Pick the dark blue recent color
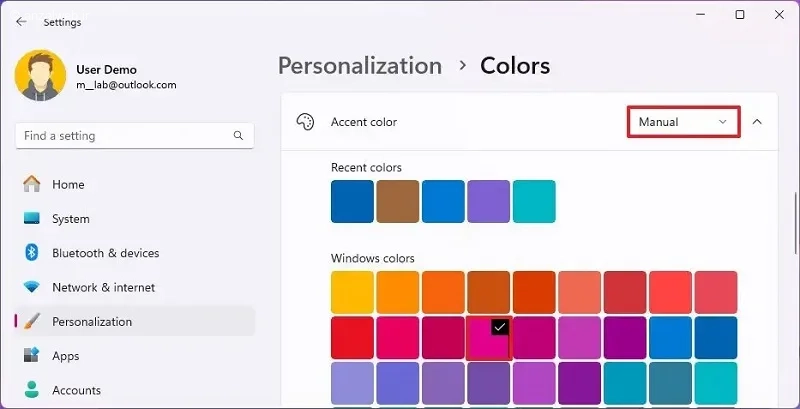This screenshot has width=800, height=409. [x=352, y=201]
